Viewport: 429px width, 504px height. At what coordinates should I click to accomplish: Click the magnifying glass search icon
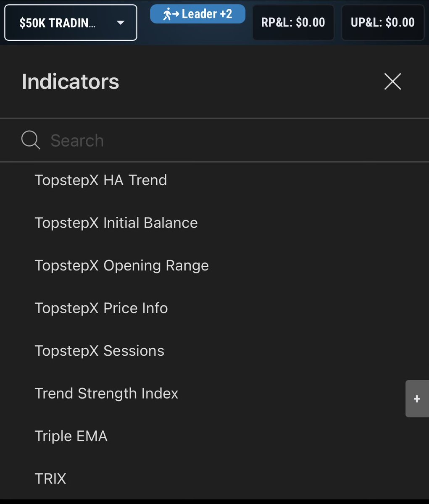coord(31,140)
